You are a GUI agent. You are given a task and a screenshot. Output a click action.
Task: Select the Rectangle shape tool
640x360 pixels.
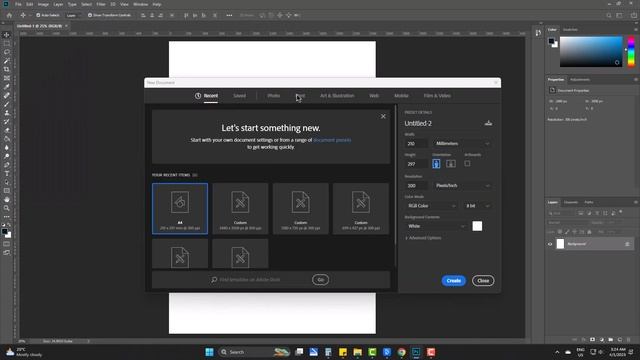tap(7, 191)
